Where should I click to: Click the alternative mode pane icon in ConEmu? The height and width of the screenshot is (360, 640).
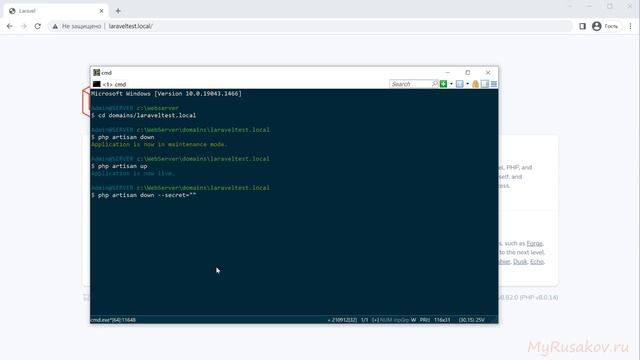[485, 84]
